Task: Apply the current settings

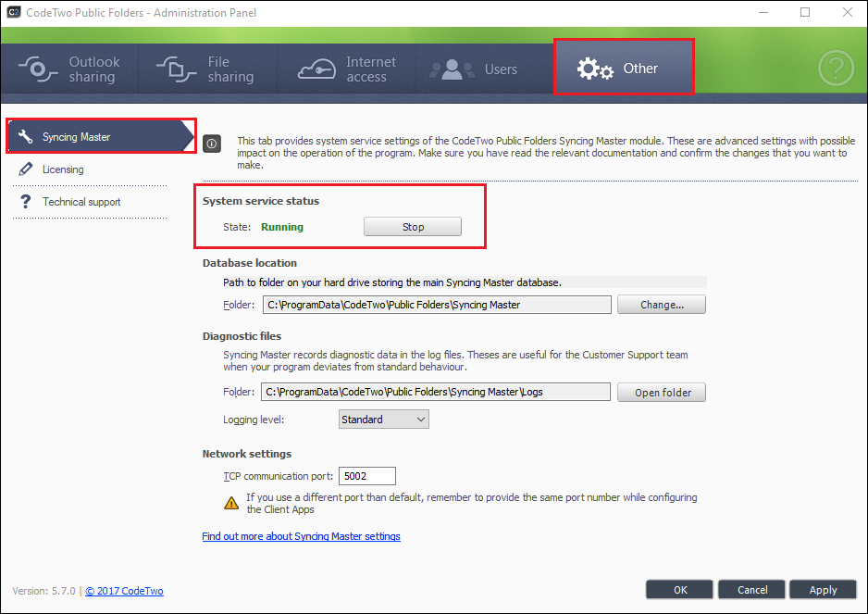Action: (823, 589)
